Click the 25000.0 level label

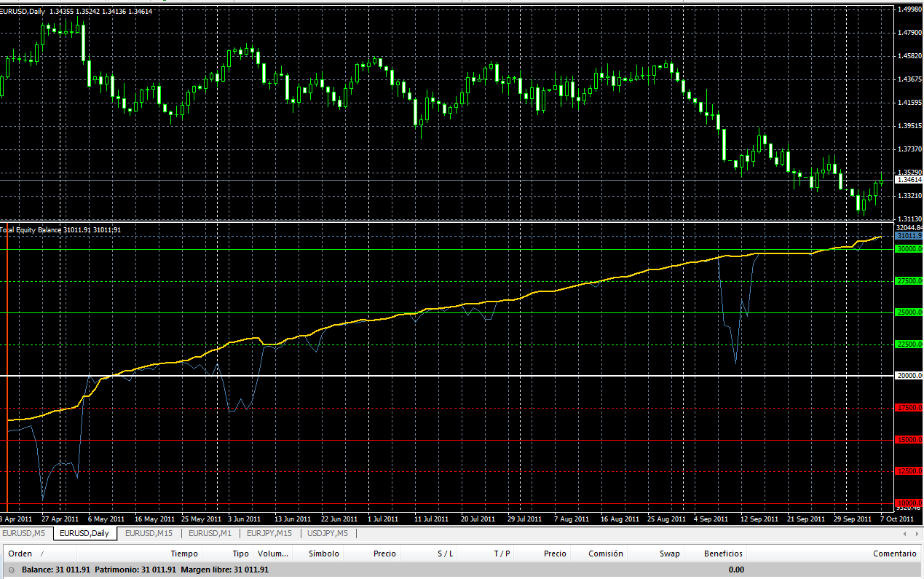coord(909,312)
